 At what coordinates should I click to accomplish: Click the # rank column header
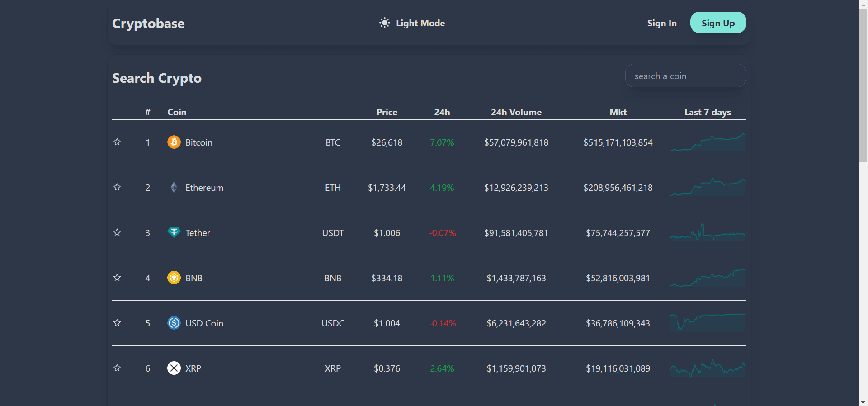(x=147, y=112)
